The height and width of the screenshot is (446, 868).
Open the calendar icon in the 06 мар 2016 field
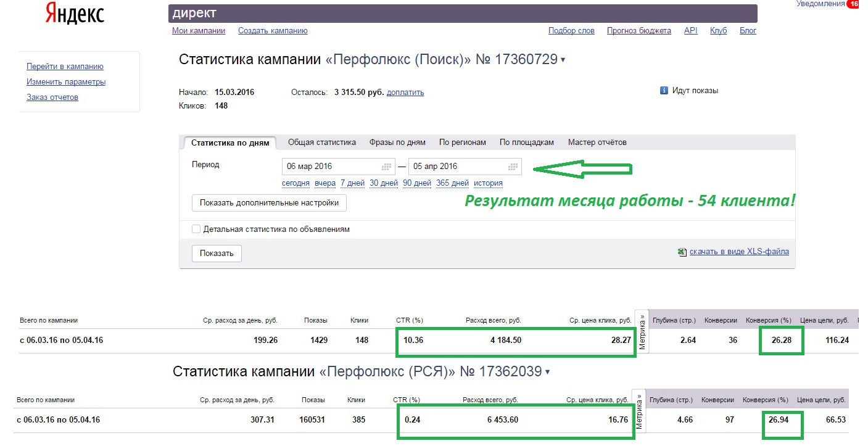click(x=387, y=167)
